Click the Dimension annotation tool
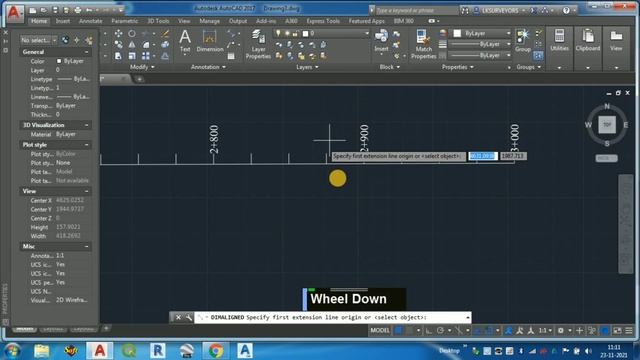Image resolution: width=640 pixels, height=360 pixels. tap(210, 41)
